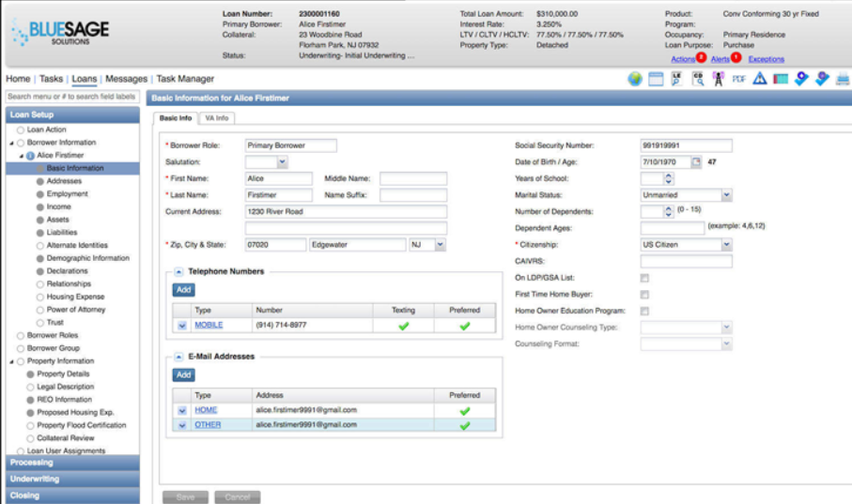Screen dimensions: 852x504
Task: Open the Citizenship dropdown
Action: 726,245
